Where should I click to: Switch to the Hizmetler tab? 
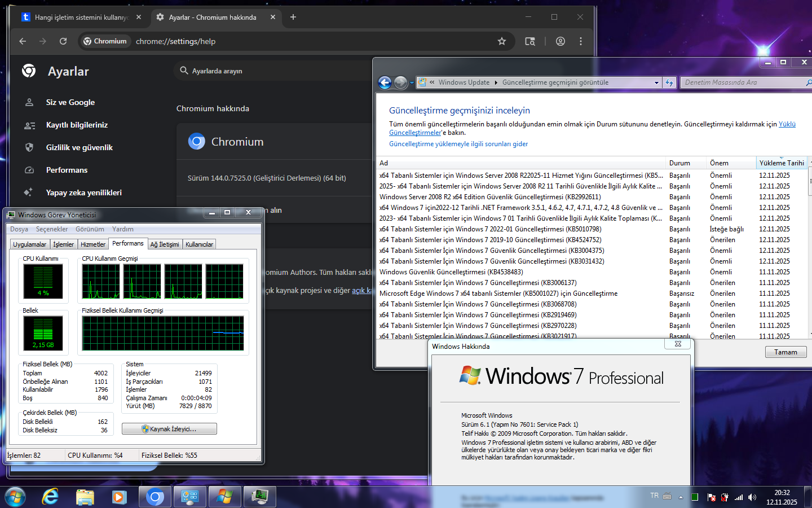pos(92,244)
